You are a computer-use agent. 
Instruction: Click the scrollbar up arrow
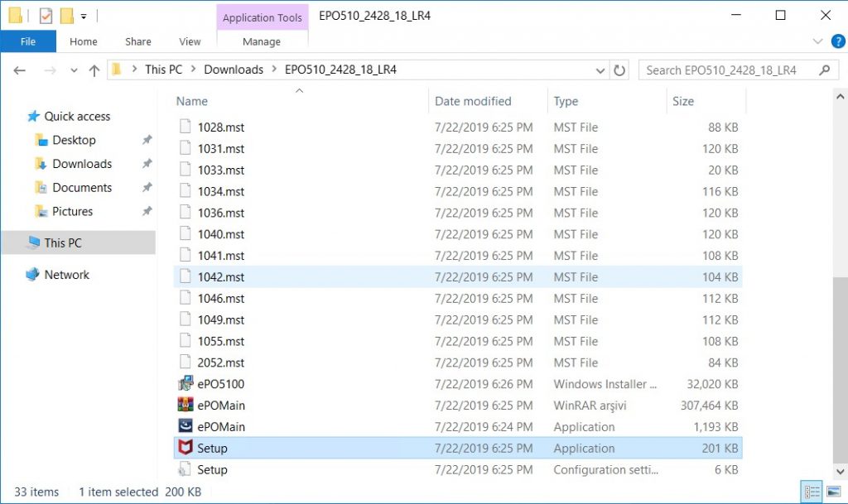(x=840, y=97)
